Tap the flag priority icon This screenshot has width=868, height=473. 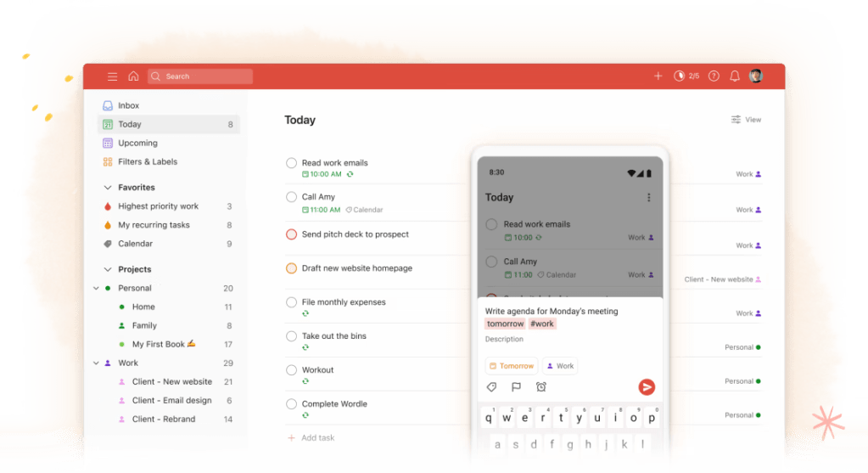click(x=516, y=387)
